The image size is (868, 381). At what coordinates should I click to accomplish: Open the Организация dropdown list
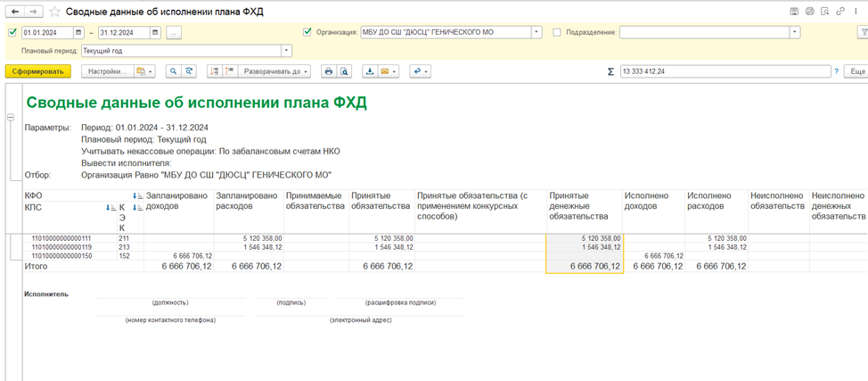pyautogui.click(x=536, y=32)
